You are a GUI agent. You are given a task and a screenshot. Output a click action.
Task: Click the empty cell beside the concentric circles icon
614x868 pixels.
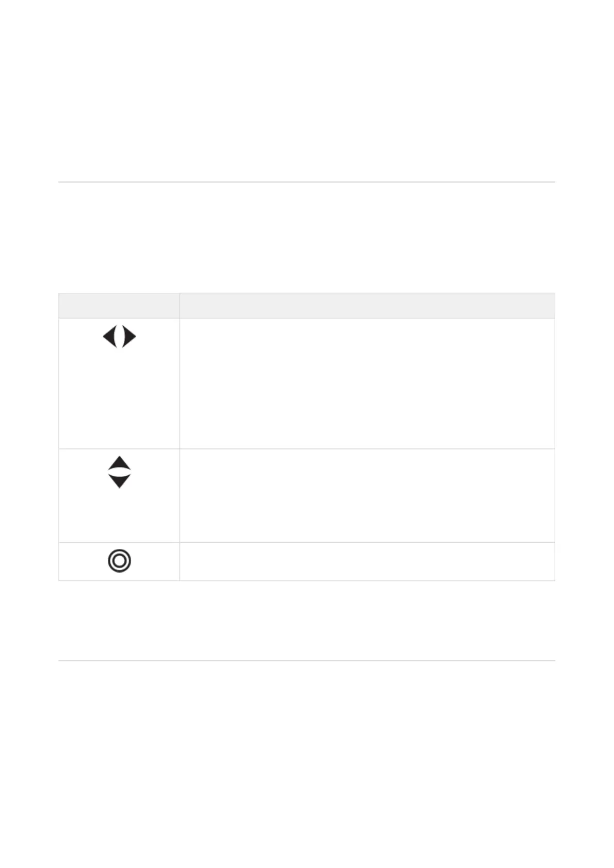367,561
